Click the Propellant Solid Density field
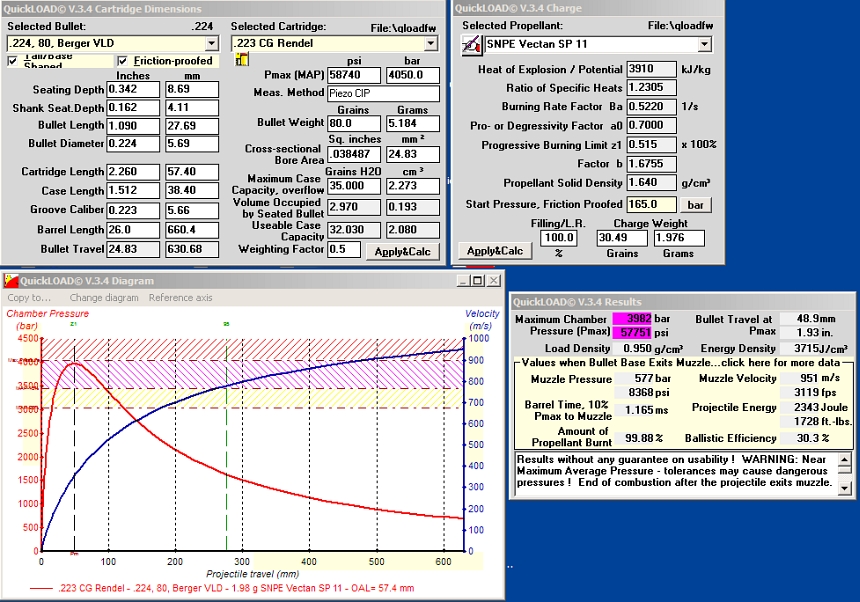 click(x=652, y=183)
